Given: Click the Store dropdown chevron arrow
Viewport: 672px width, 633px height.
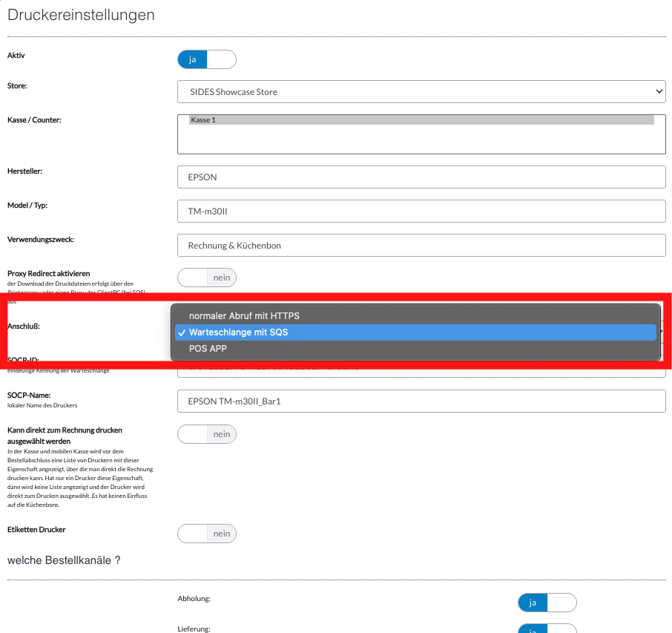Looking at the screenshot, I should click(x=659, y=92).
